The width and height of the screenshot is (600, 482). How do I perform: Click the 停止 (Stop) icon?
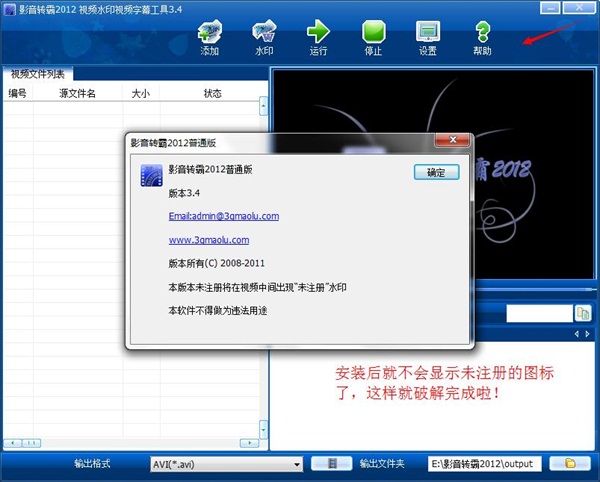(373, 36)
